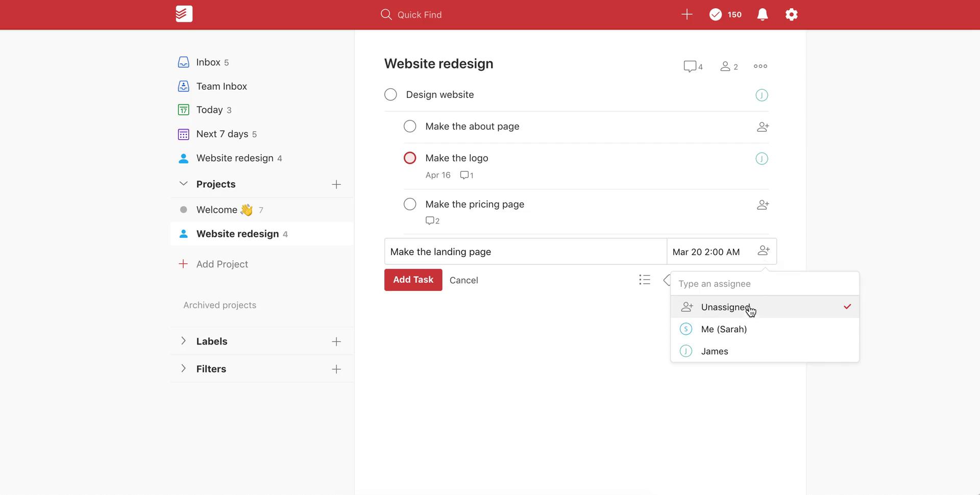Click James avatar on Design website task
Screen dimensions: 980x495
(762, 95)
